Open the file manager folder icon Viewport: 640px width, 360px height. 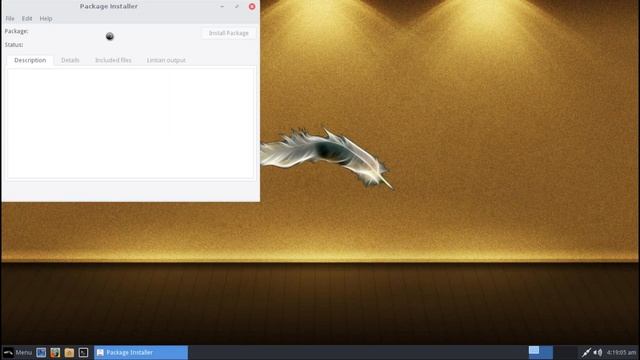[x=69, y=352]
